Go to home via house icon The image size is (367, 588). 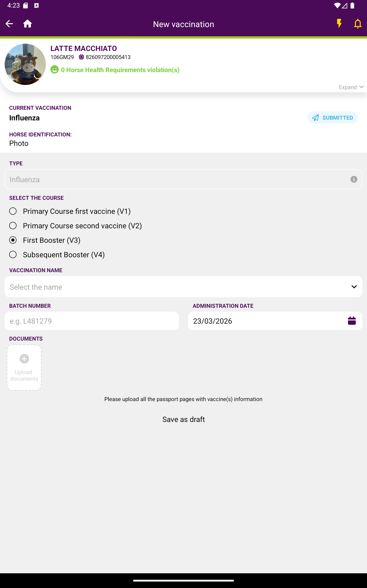28,24
